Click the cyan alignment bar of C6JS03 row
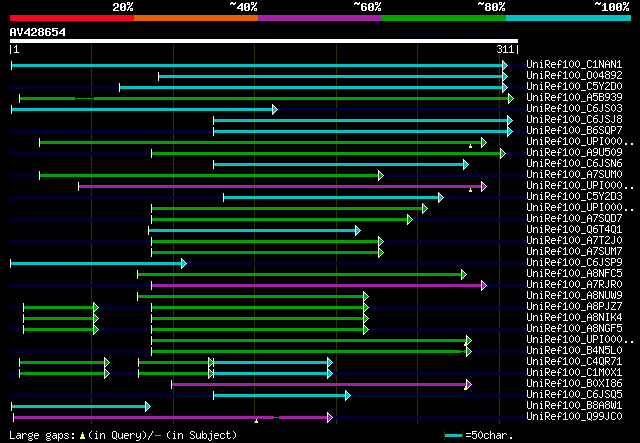 144,109
